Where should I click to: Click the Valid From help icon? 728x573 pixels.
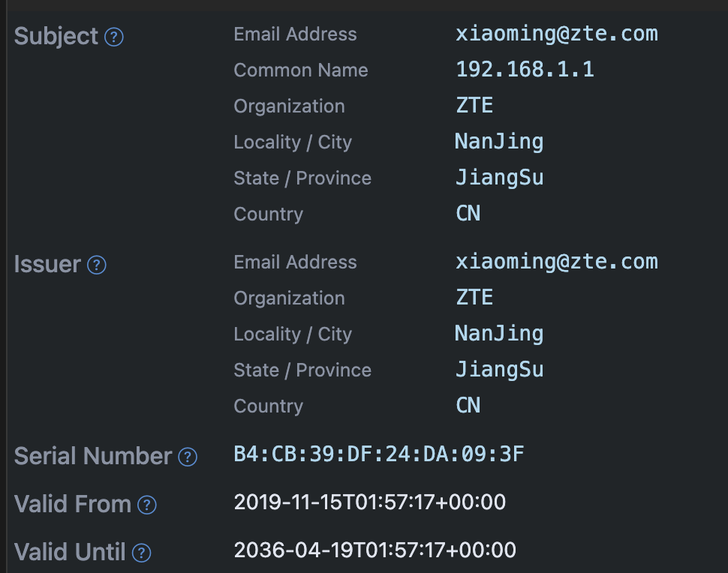[146, 505]
